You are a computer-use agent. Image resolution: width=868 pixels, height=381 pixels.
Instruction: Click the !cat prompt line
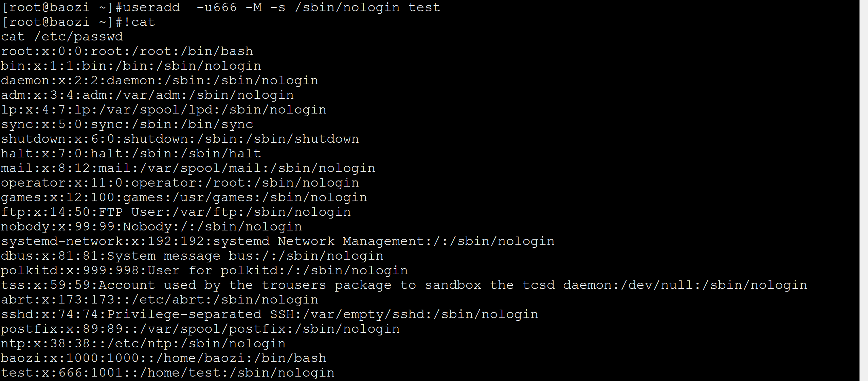pos(78,22)
